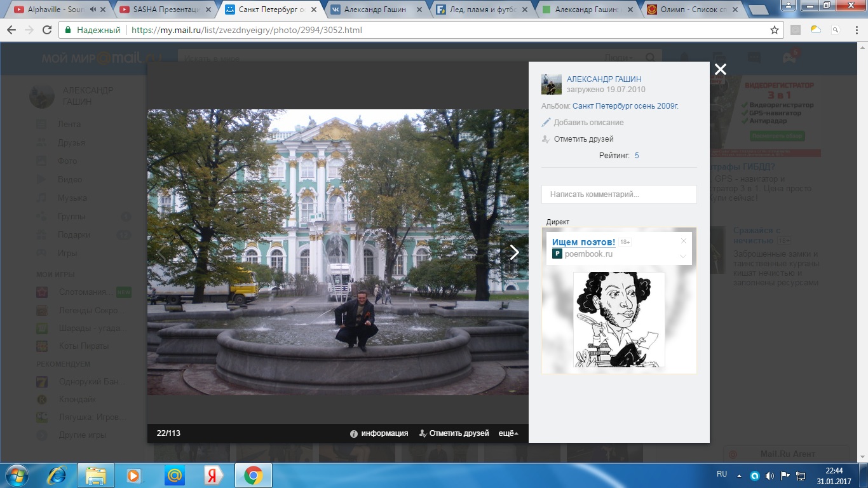Bookmark this page with the star
This screenshot has height=488, width=868.
point(774,30)
